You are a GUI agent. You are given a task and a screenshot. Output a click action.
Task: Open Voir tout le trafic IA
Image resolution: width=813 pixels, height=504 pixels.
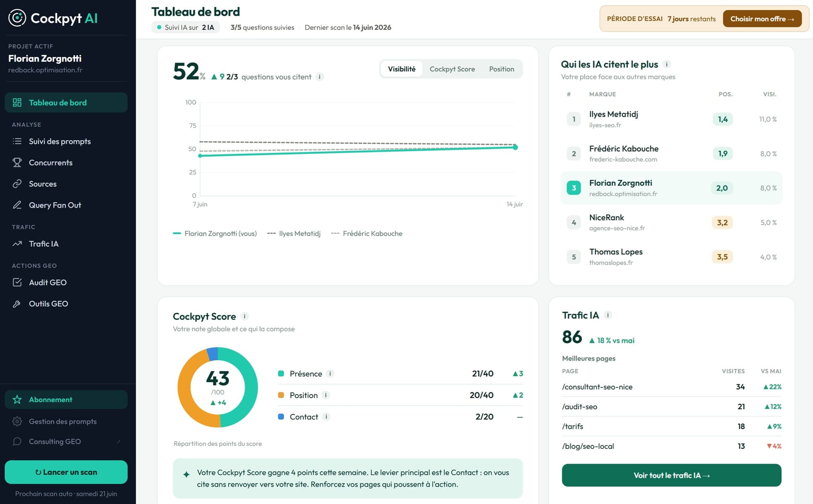[x=671, y=475]
